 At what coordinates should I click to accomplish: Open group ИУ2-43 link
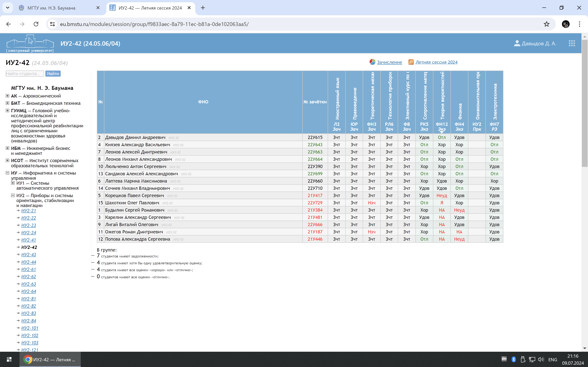pos(29,254)
